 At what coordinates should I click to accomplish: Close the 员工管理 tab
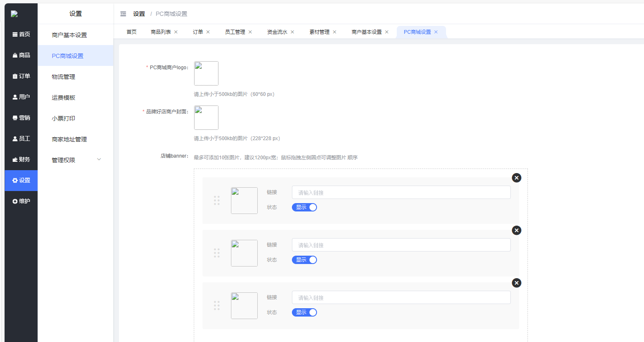250,32
